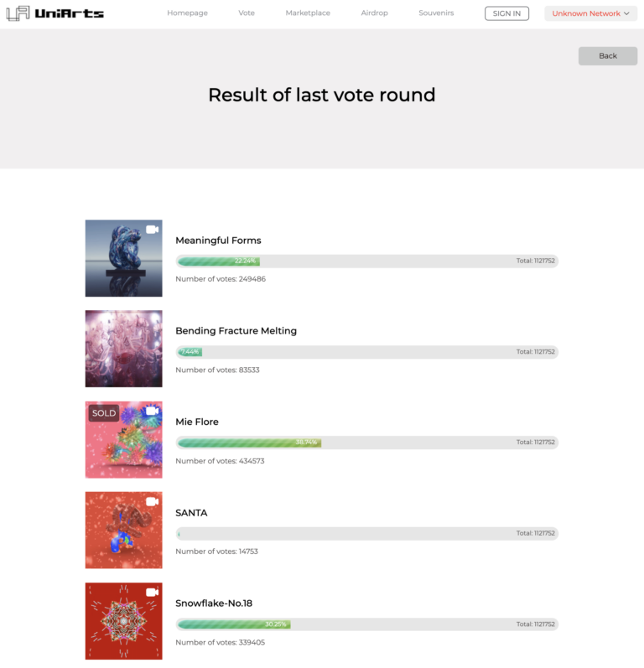Click the UniArts logo icon
This screenshot has height=668, width=644.
click(18, 13)
